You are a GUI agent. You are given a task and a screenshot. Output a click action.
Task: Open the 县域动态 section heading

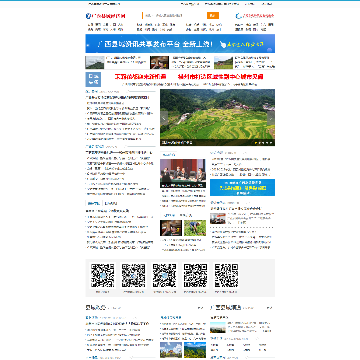[96, 307]
